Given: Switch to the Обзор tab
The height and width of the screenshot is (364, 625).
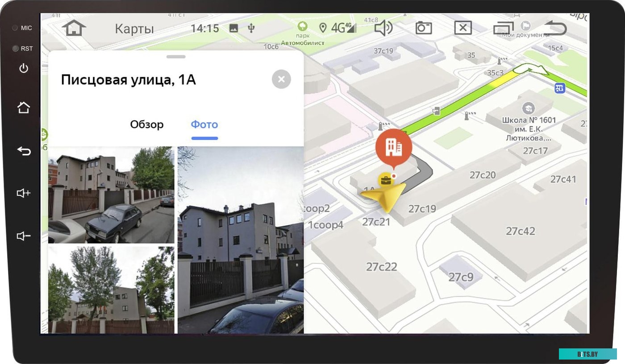Looking at the screenshot, I should 146,124.
